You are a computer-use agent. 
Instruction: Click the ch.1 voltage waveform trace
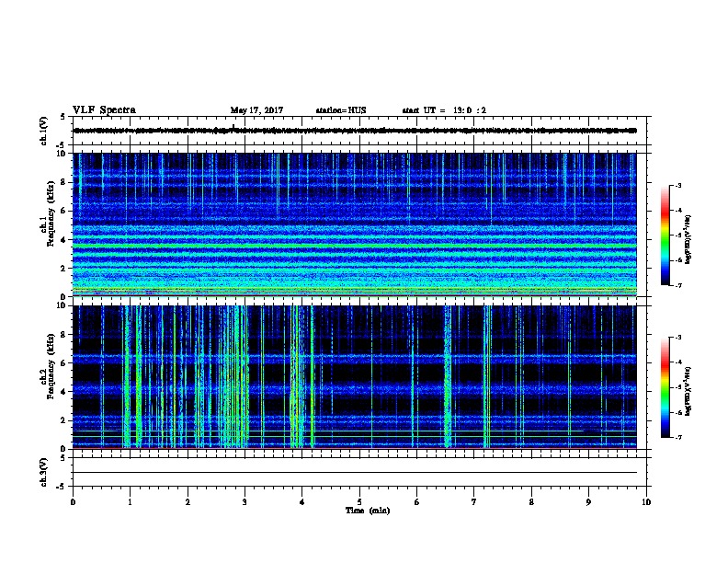click(x=355, y=131)
